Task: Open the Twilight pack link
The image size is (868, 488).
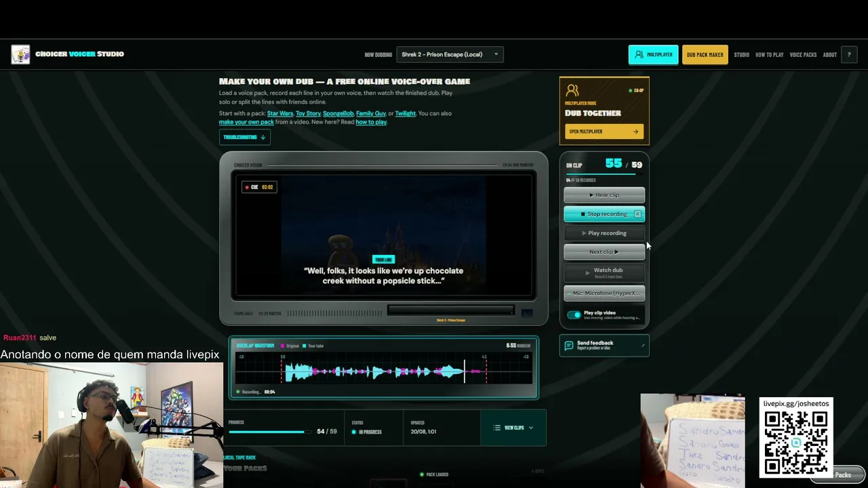Action: tap(406, 113)
